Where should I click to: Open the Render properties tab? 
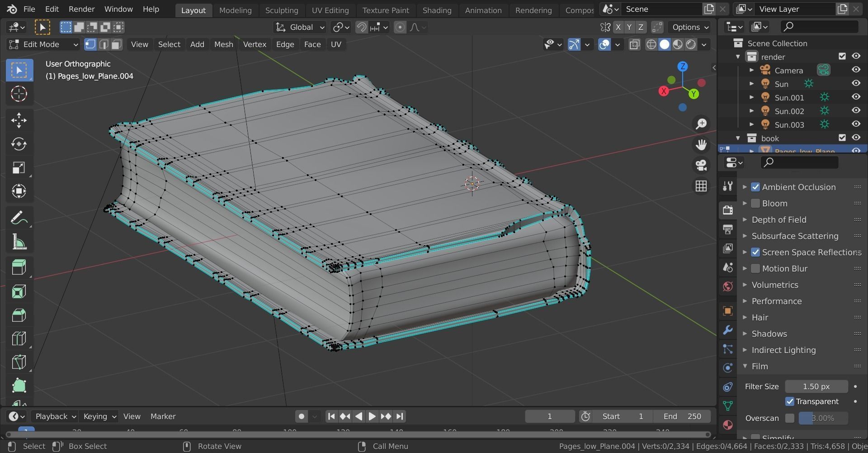pyautogui.click(x=727, y=210)
